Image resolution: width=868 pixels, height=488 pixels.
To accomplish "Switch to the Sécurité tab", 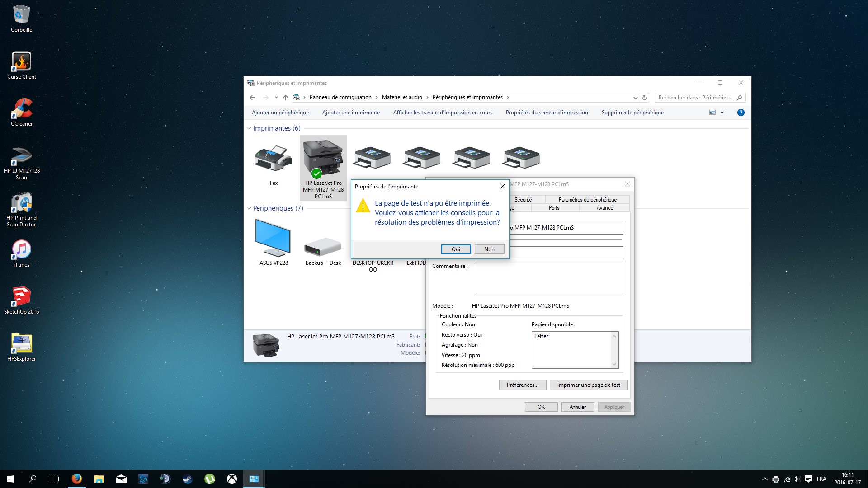I will point(523,200).
